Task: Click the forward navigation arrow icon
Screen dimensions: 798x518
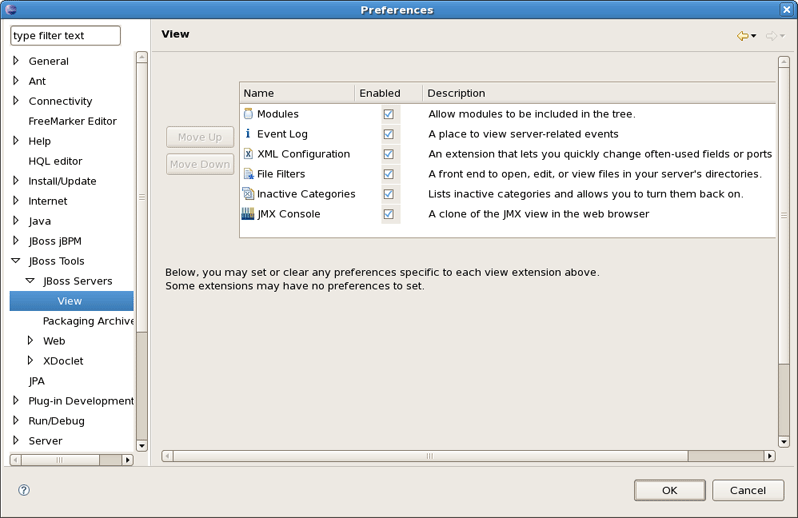Action: tap(772, 36)
